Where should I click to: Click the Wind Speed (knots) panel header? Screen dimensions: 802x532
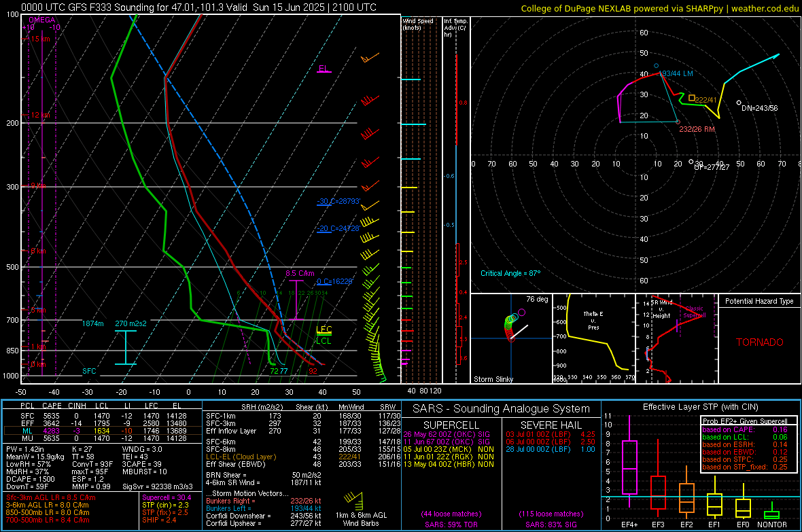pos(417,24)
